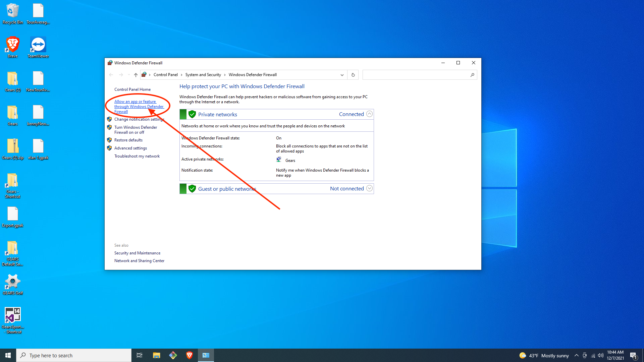The height and width of the screenshot is (362, 644).
Task: Open Brave browser from taskbar
Action: (190, 355)
